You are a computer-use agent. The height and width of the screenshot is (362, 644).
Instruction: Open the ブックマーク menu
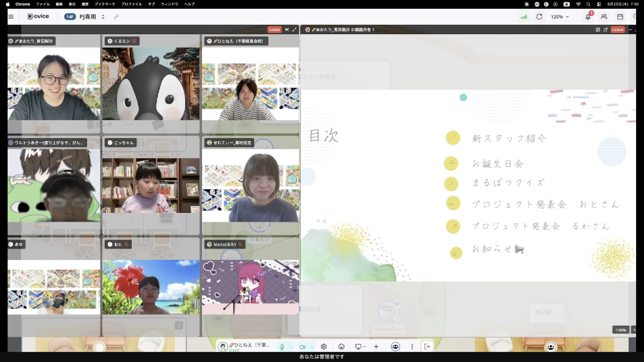105,4
